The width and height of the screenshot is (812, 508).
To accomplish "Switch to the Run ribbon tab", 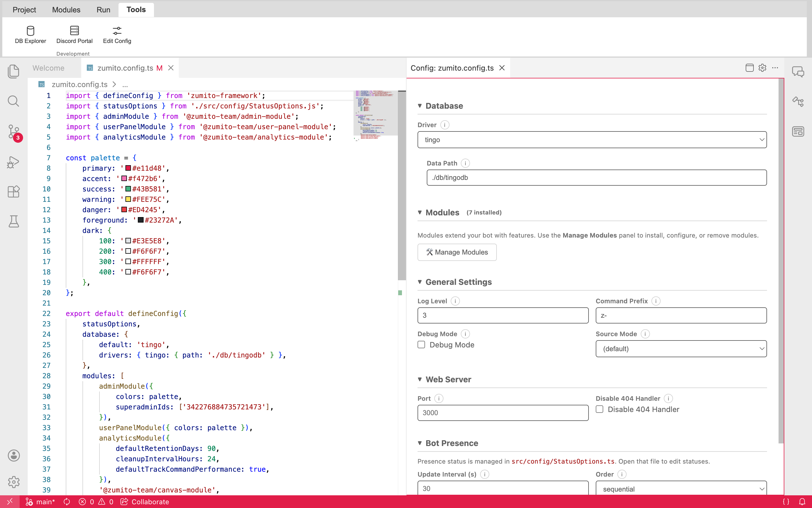I will click(103, 10).
